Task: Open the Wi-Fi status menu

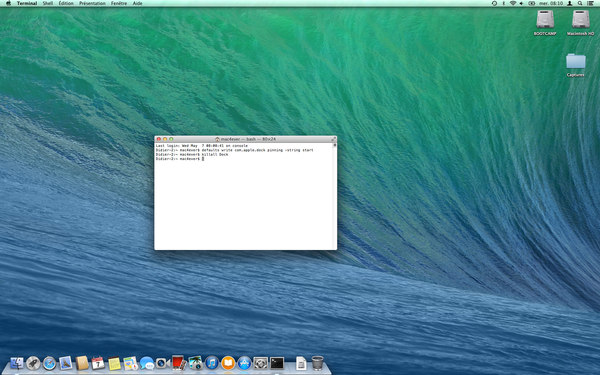Action: 513,3
